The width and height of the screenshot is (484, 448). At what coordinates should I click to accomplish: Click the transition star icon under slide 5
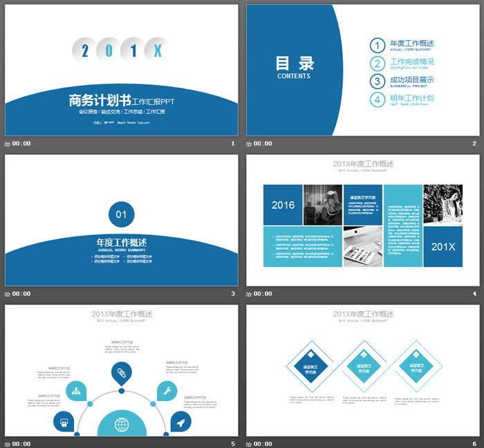click(x=8, y=445)
